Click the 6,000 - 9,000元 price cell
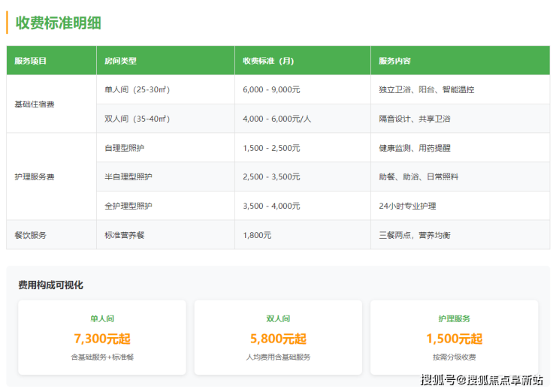This screenshot has height=392, width=556. pos(271,89)
